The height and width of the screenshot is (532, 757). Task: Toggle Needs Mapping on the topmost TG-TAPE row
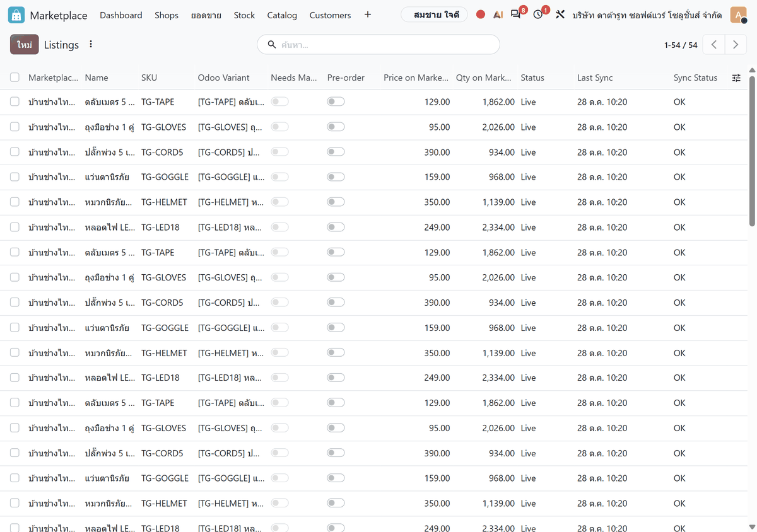(x=279, y=101)
